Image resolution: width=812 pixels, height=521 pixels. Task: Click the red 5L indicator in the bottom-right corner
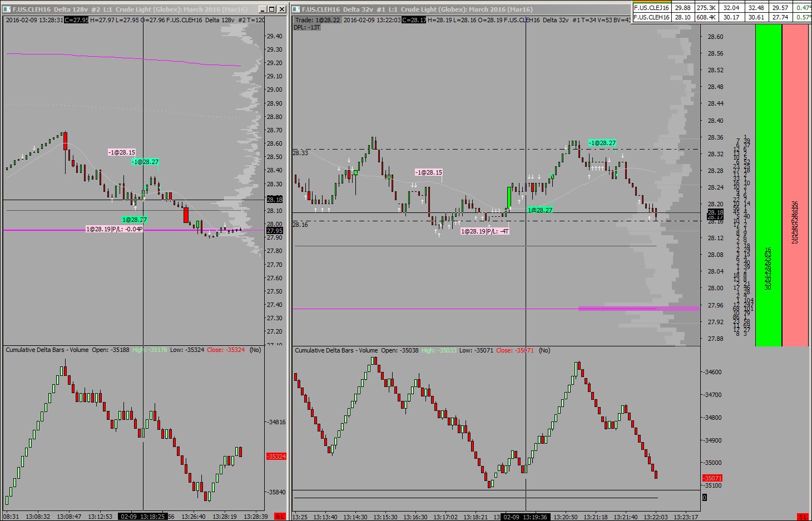click(803, 517)
